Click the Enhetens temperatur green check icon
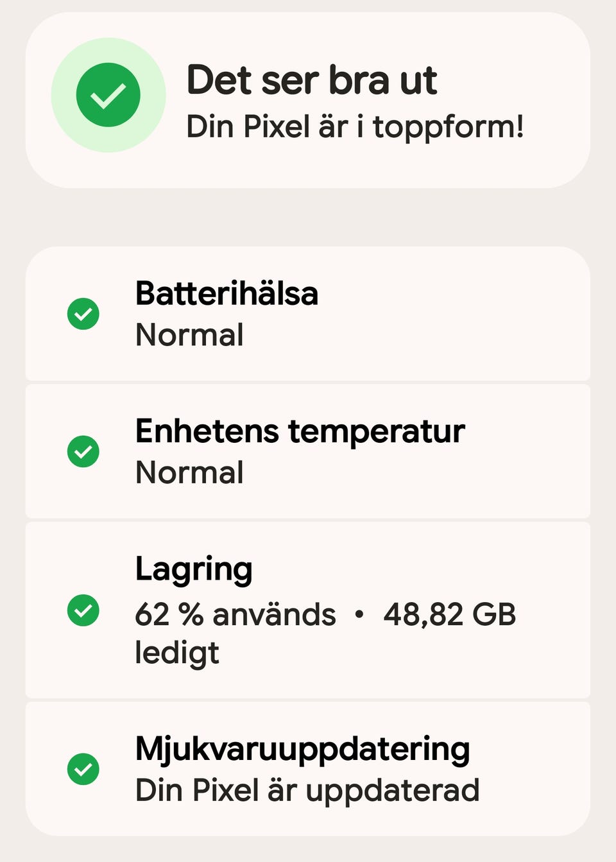 coord(83,451)
